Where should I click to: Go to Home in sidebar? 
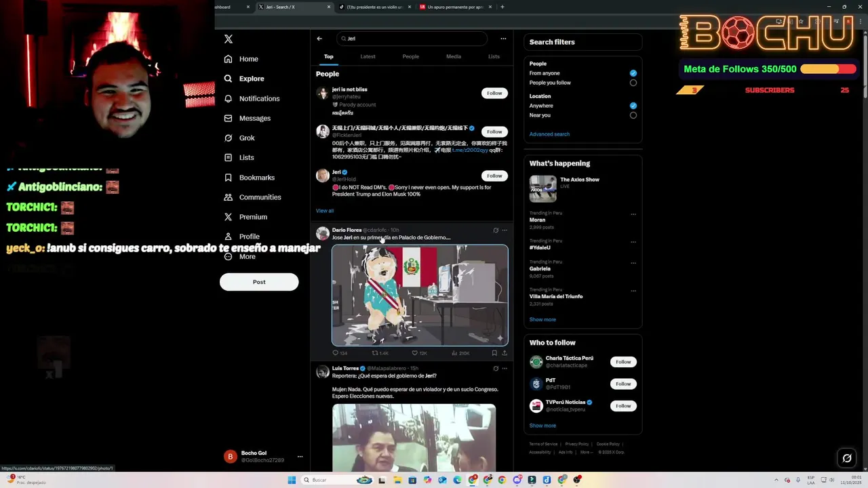click(x=241, y=59)
